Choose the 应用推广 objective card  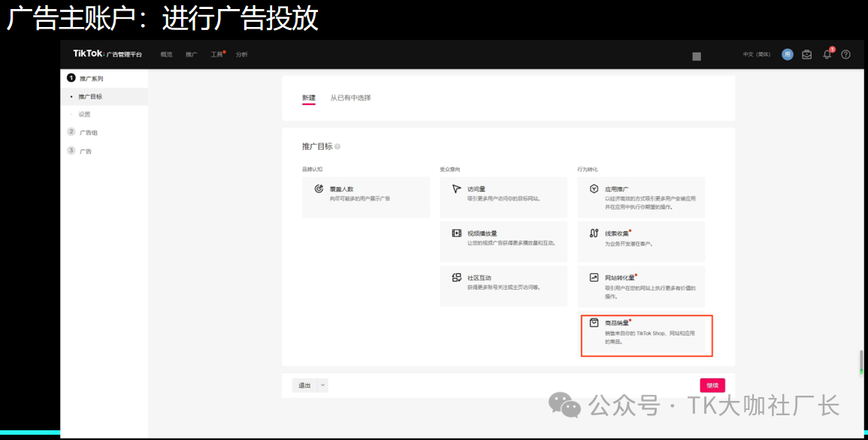tap(640, 197)
